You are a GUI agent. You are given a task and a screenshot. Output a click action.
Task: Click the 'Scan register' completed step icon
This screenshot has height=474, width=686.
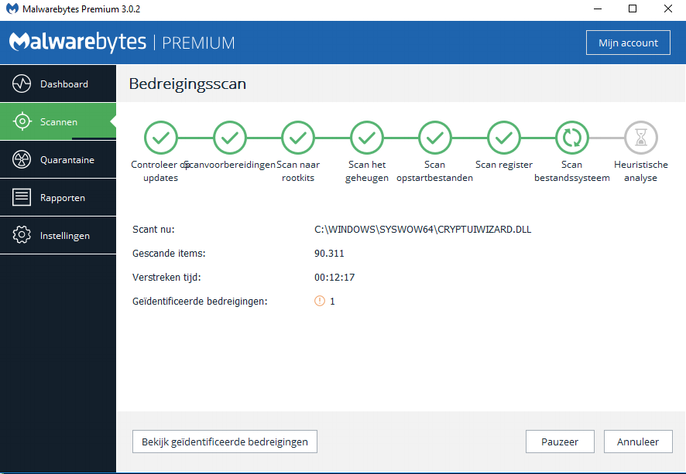tap(503, 137)
